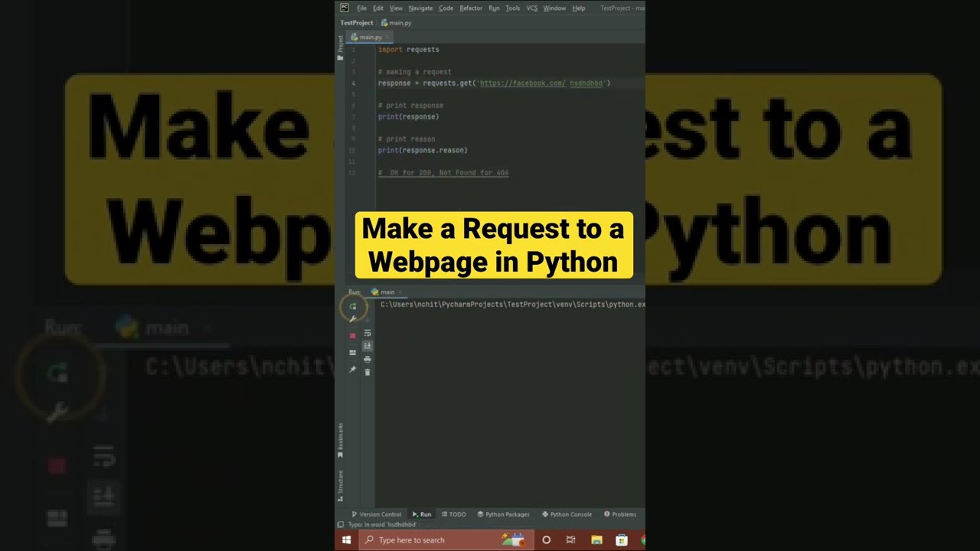The height and width of the screenshot is (551, 980).
Task: Click the PyCharm logo icon
Action: (x=345, y=8)
